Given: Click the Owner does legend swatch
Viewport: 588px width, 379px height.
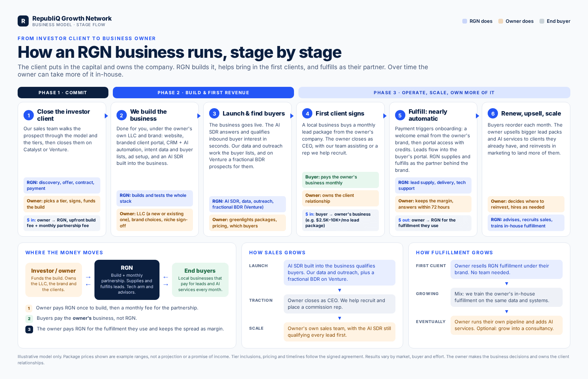Looking at the screenshot, I should (x=501, y=21).
